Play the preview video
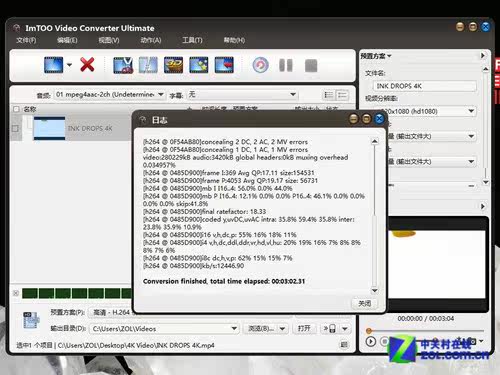Viewport: 500px width, 375px height. tap(371, 341)
